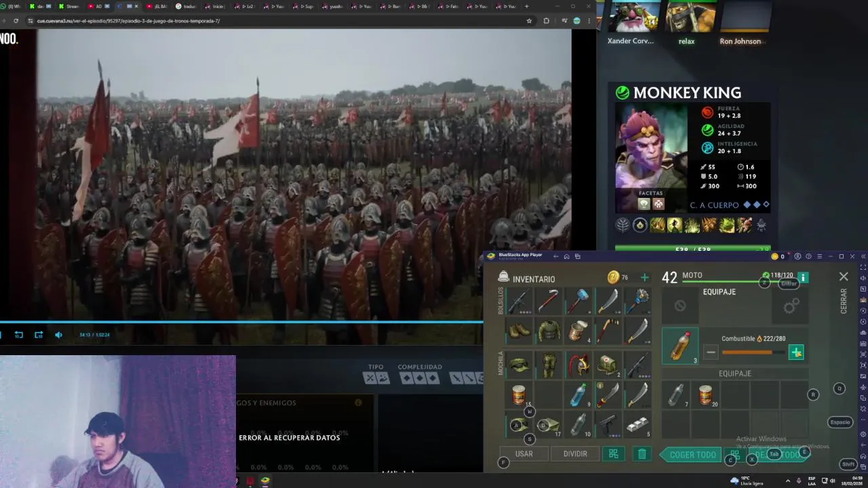Add coins with the green plus
Image resolution: width=868 pixels, height=488 pixels.
coord(644,277)
